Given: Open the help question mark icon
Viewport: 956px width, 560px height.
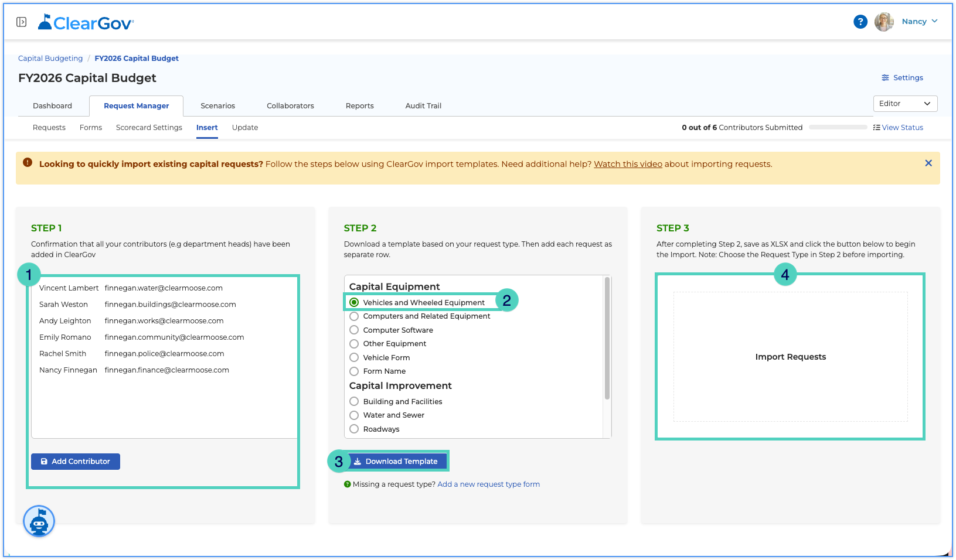Looking at the screenshot, I should (x=860, y=22).
